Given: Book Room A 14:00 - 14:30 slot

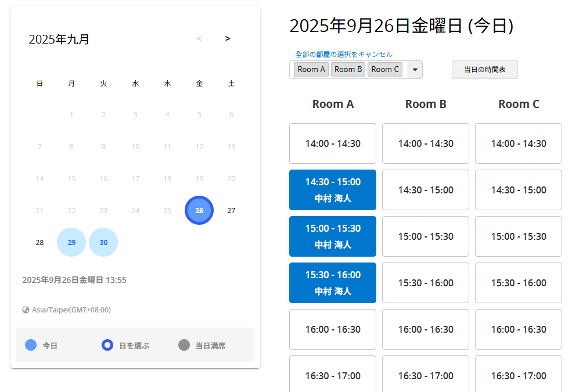Looking at the screenshot, I should [x=333, y=143].
